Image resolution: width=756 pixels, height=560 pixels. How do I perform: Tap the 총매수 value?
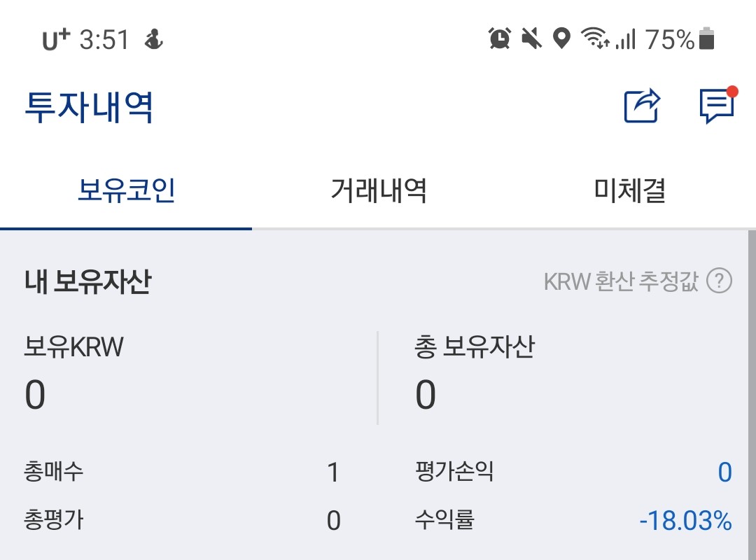[x=333, y=472]
